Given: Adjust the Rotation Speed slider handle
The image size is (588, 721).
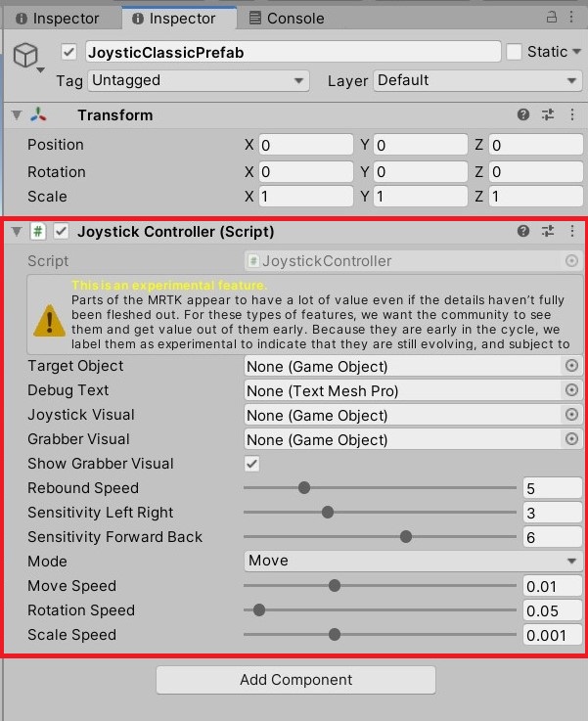Looking at the screenshot, I should (x=259, y=609).
